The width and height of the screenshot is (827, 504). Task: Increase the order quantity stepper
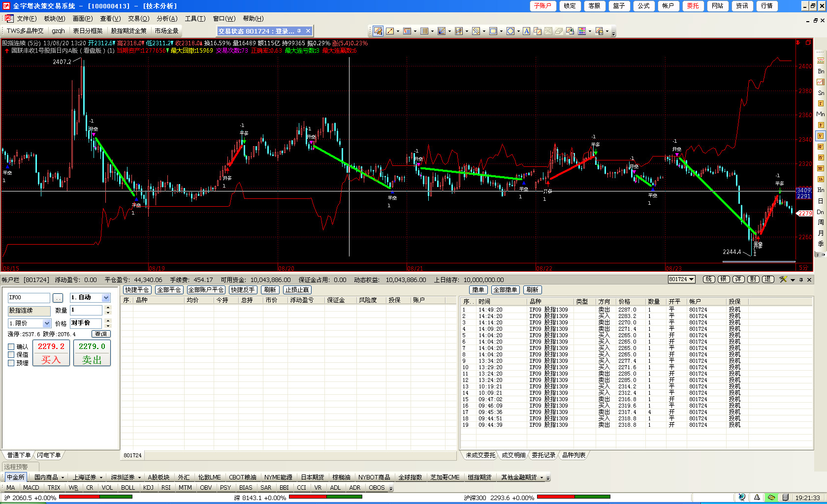[108, 308]
